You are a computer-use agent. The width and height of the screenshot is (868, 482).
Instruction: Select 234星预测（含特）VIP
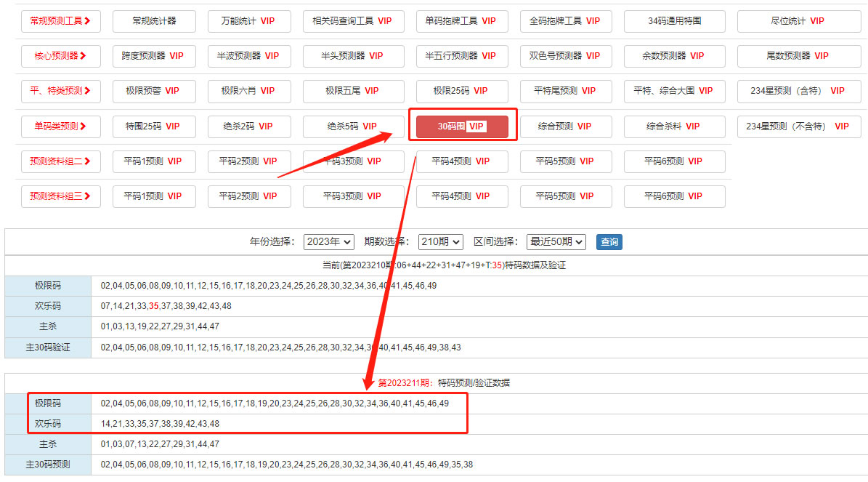point(798,91)
